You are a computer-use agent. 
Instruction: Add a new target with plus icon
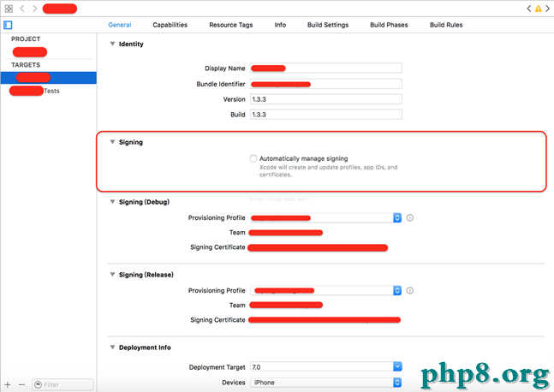8,384
